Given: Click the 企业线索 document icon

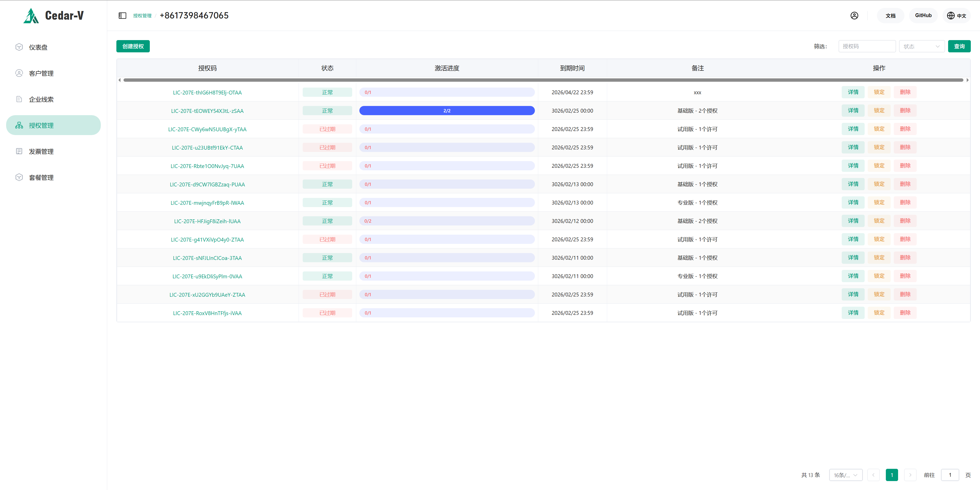Looking at the screenshot, I should pyautogui.click(x=19, y=99).
